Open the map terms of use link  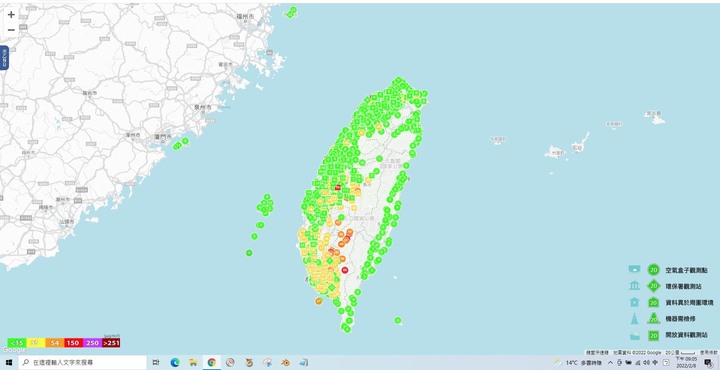click(x=709, y=352)
